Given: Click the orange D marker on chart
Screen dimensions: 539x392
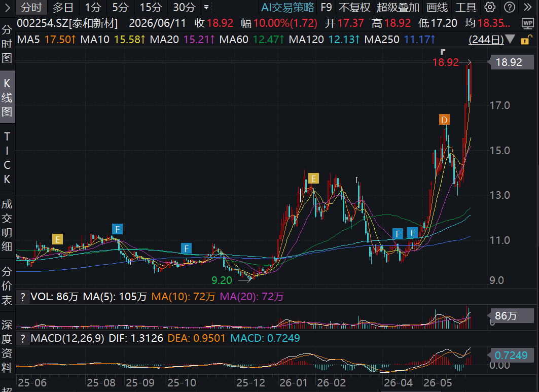Looking at the screenshot, I should [445, 120].
